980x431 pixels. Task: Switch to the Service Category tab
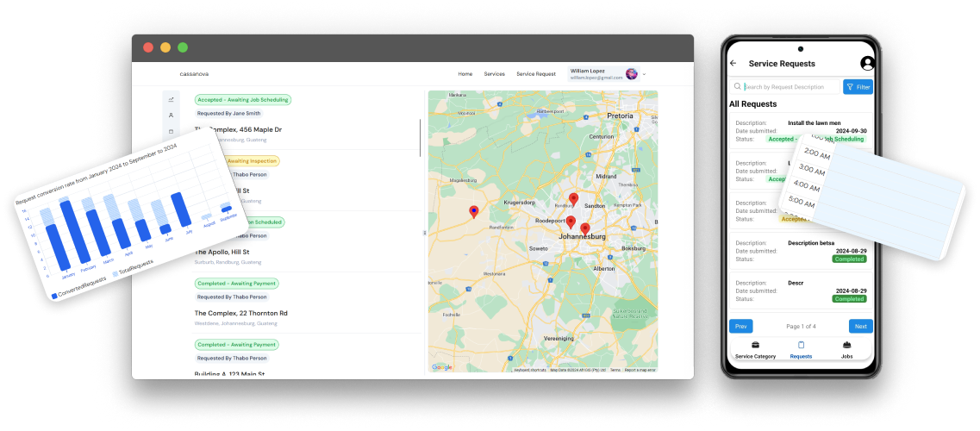click(756, 351)
